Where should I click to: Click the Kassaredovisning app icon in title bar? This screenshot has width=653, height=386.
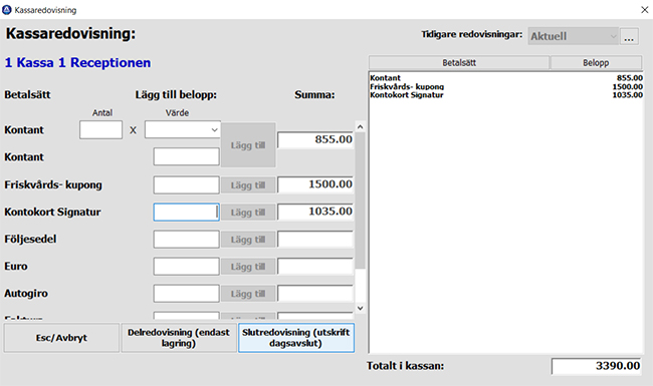tap(7, 10)
